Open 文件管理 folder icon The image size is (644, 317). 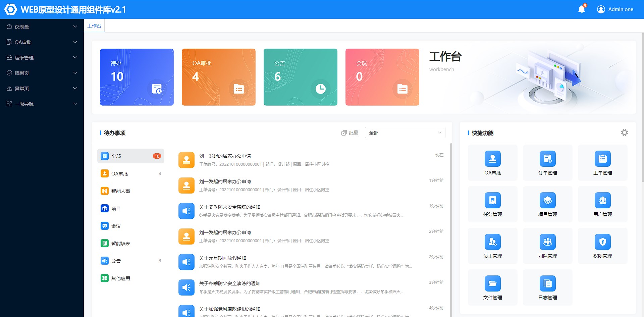(x=492, y=284)
